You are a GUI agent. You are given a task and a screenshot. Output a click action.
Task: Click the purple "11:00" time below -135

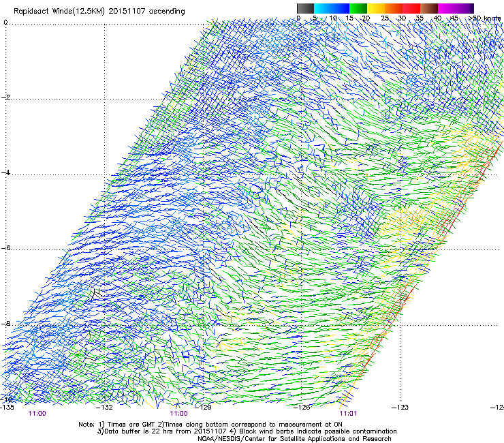[37, 414]
